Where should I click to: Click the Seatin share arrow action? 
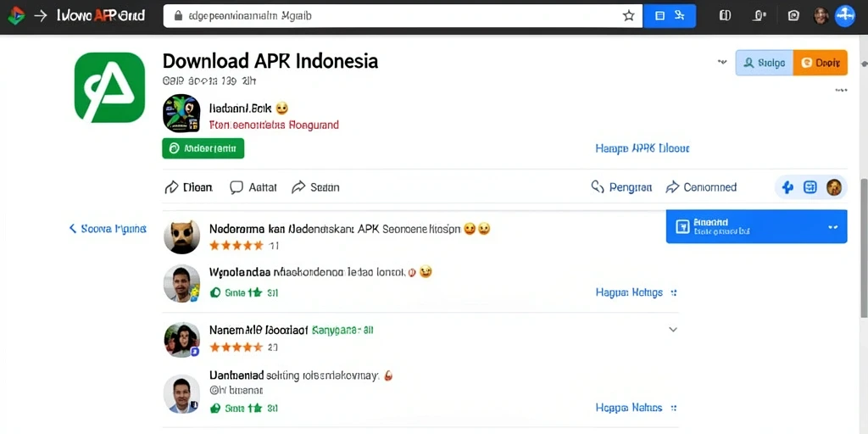315,187
